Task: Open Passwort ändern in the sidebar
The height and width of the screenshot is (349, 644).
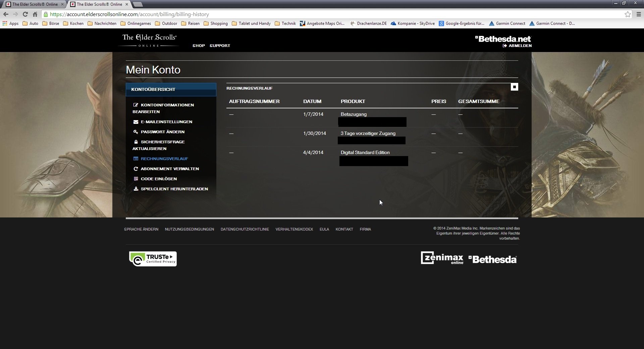Action: tap(162, 132)
